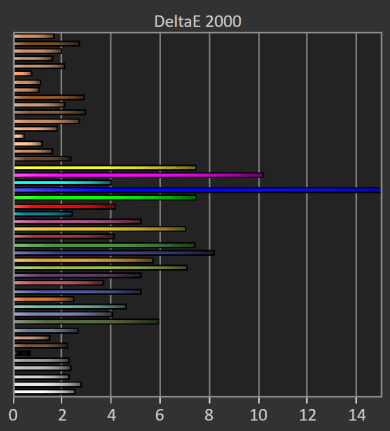Select the first skin-tone bar at chart top

pyautogui.click(x=35, y=36)
